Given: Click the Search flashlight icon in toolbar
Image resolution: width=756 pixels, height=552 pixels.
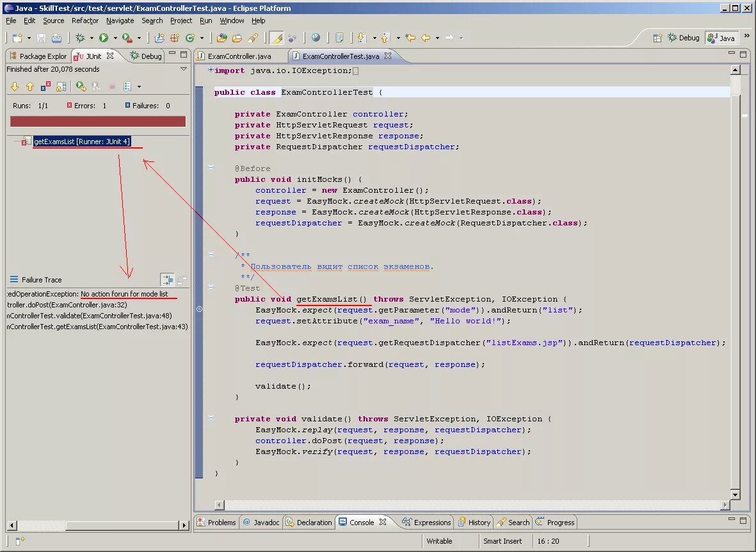Looking at the screenshot, I should click(253, 38).
